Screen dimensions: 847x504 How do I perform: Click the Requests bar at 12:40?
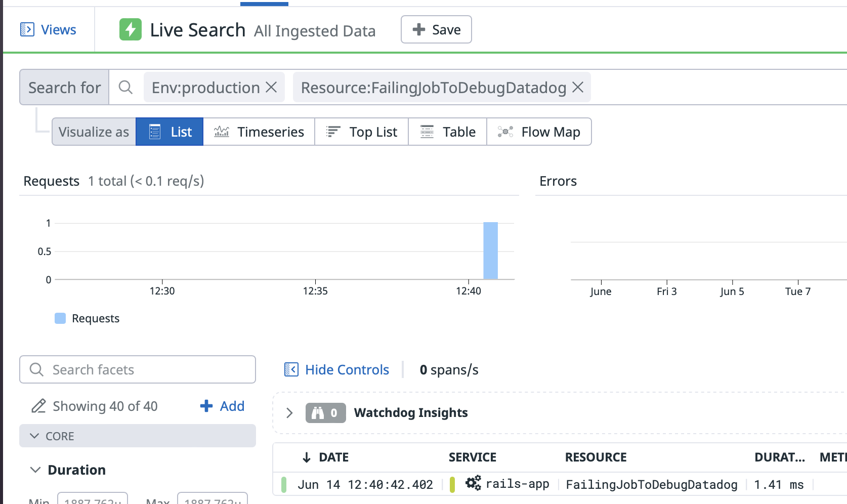point(490,250)
